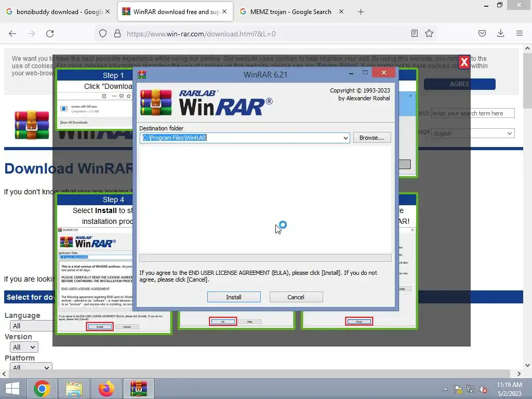Restore the Firefox browser window
This screenshot has width=532, height=399.
coord(500,5)
